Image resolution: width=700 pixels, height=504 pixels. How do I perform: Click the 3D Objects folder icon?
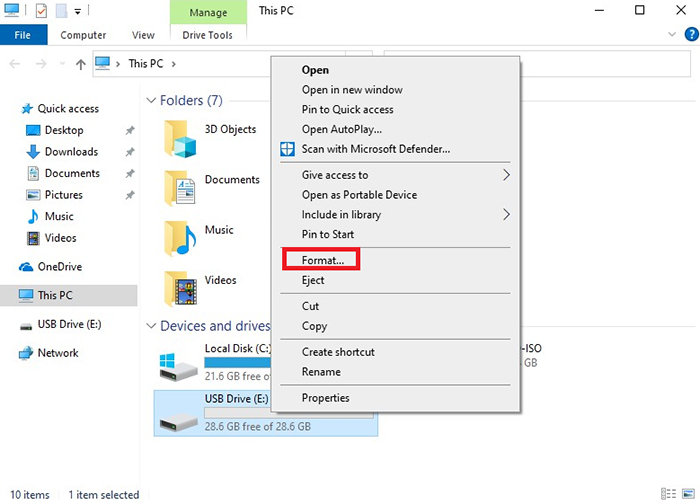point(181,137)
